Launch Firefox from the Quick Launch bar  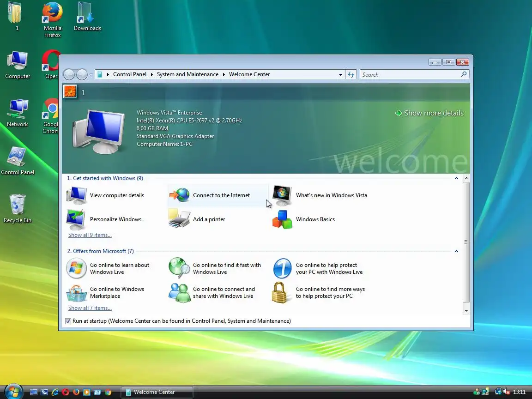point(76,392)
